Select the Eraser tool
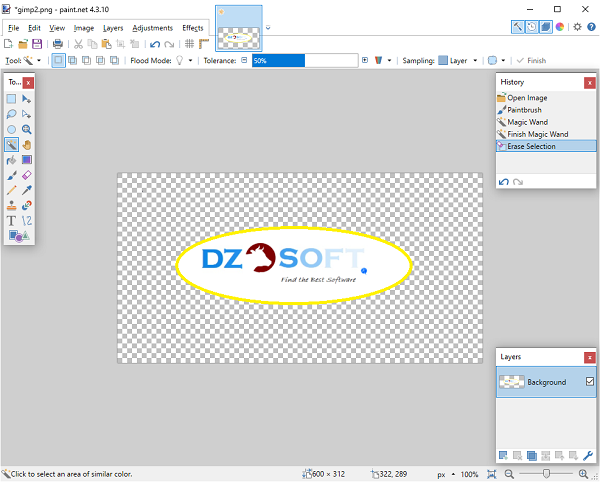The image size is (600, 482). coord(26,175)
